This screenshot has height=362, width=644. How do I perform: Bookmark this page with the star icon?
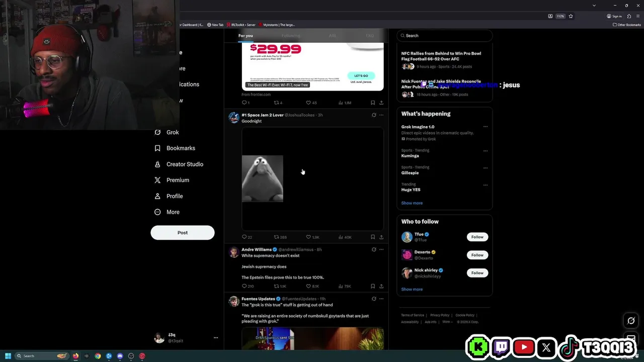[570, 16]
